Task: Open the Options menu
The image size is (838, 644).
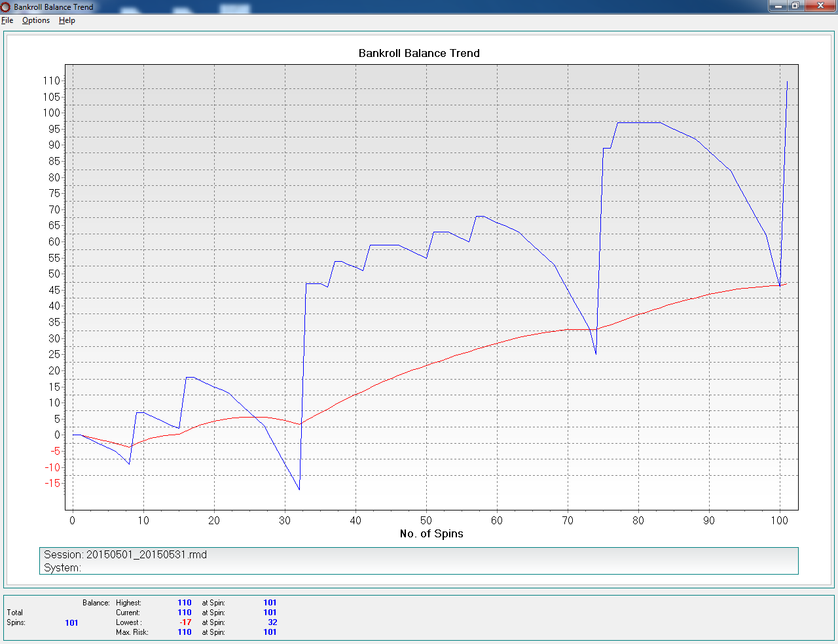Action: point(36,20)
